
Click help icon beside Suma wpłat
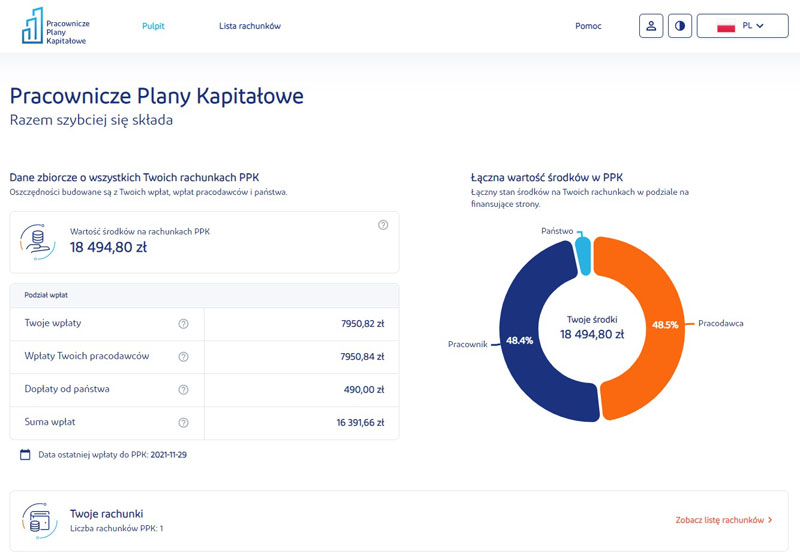[183, 423]
